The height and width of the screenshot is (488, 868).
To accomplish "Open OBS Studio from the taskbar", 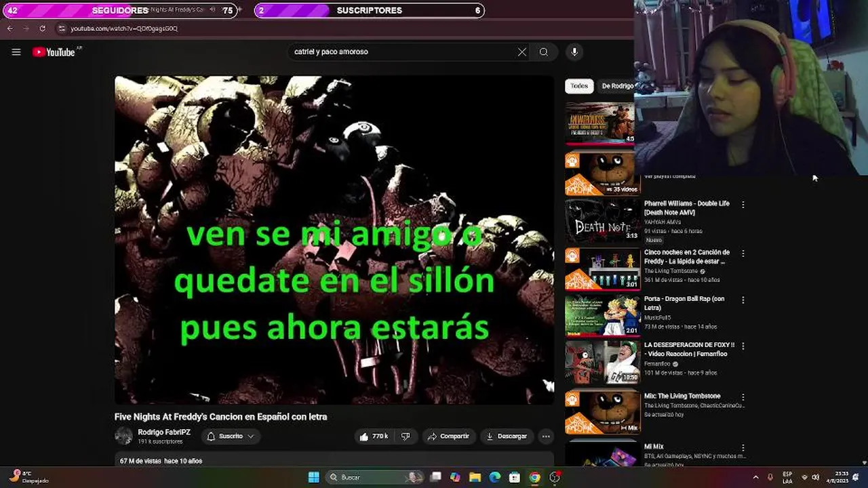I will coord(555,477).
